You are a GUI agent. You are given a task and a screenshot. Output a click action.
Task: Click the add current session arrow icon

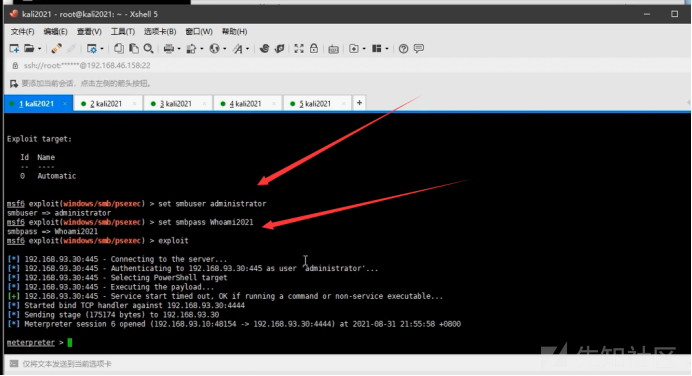point(14,83)
